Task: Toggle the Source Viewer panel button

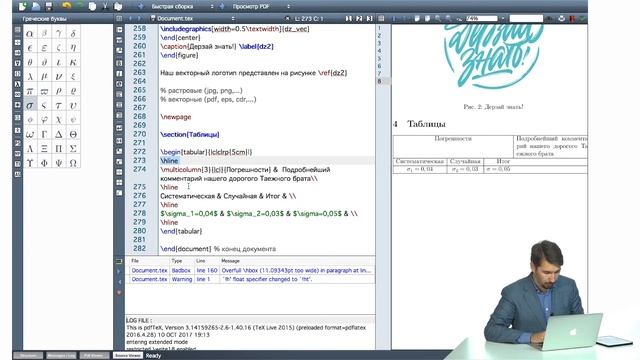Action: [x=127, y=356]
